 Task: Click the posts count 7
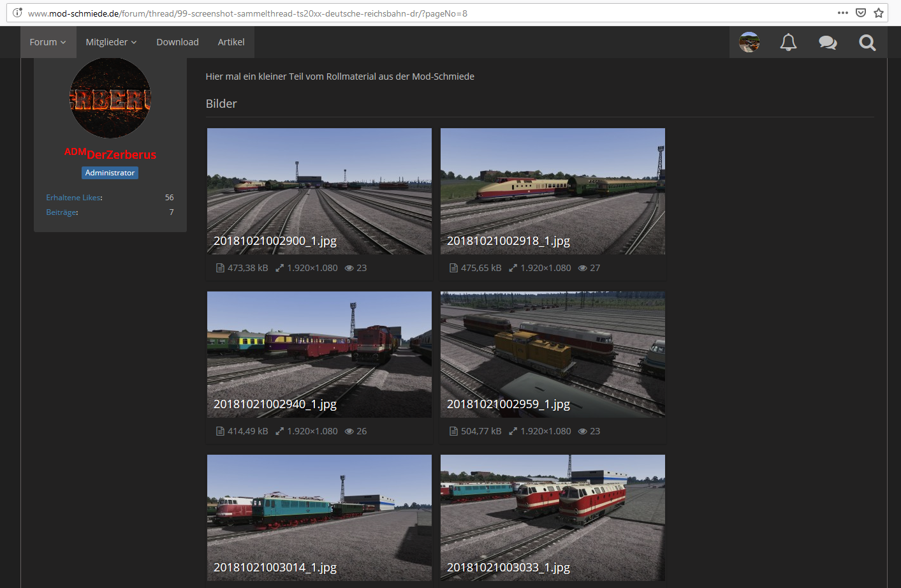coord(172,212)
